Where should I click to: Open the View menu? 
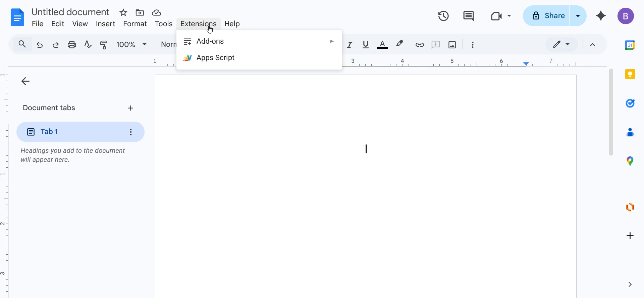[x=80, y=24]
